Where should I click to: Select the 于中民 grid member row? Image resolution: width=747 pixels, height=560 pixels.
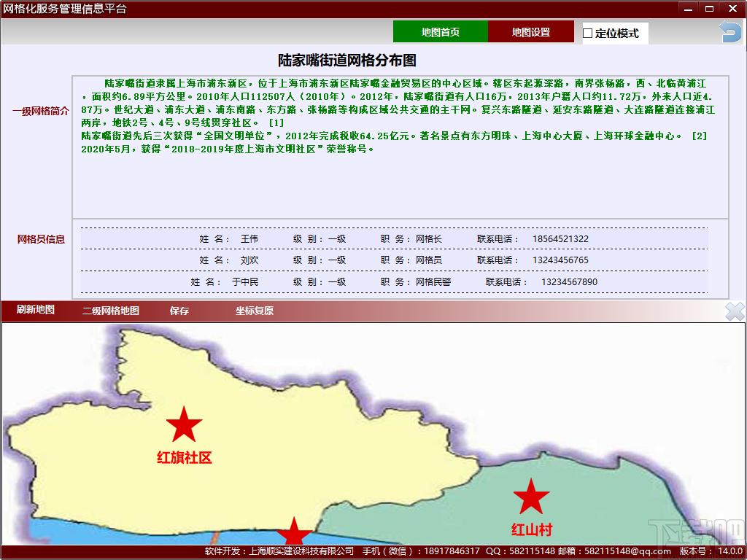point(394,282)
